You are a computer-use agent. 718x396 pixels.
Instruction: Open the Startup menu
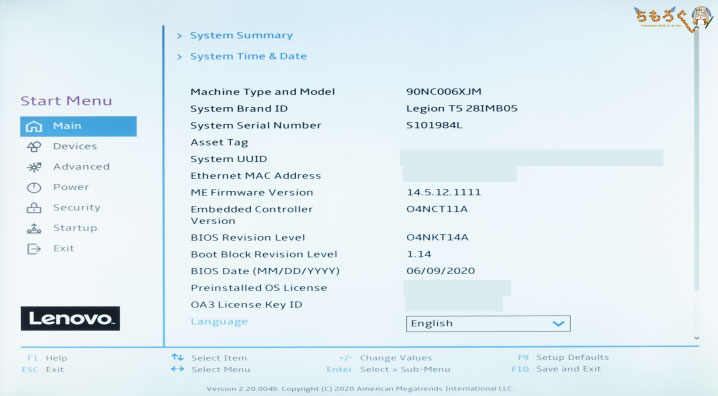[x=75, y=228]
